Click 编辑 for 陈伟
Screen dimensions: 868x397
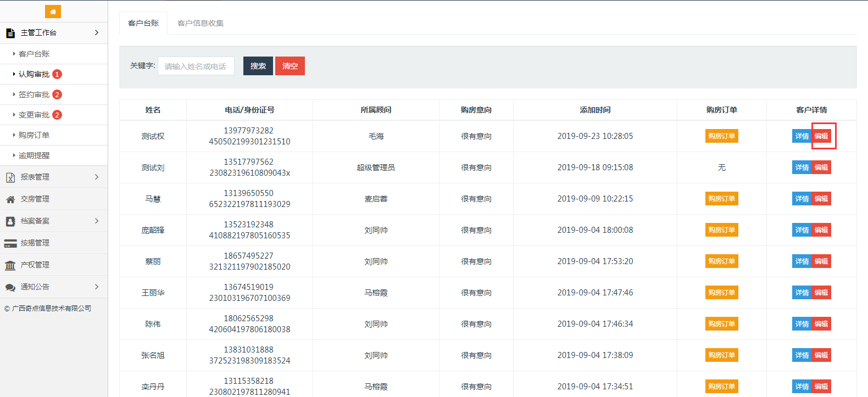(x=821, y=324)
